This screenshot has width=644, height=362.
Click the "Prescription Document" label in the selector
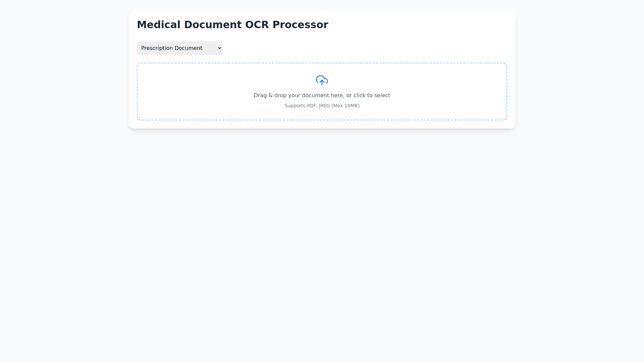[x=171, y=48]
